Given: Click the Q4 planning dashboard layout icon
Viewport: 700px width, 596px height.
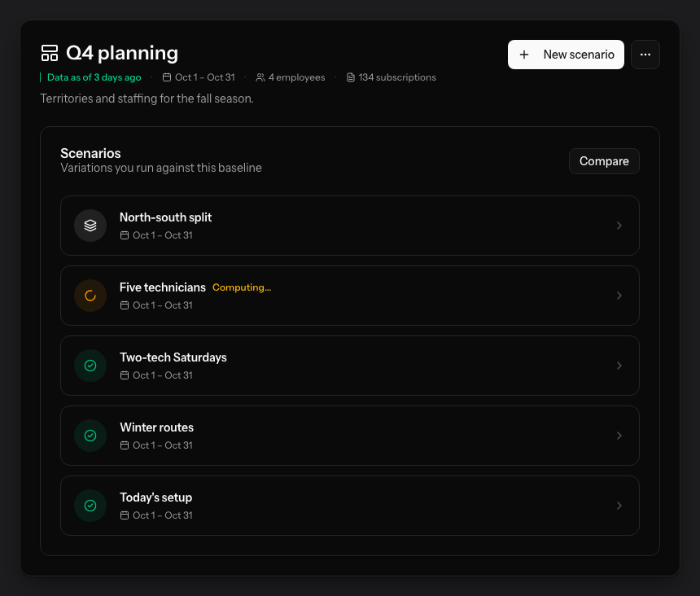Looking at the screenshot, I should point(50,53).
